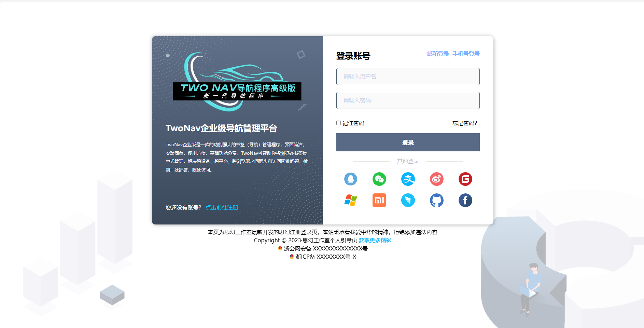Select the Weibo login icon
This screenshot has height=328, width=644.
(436, 179)
